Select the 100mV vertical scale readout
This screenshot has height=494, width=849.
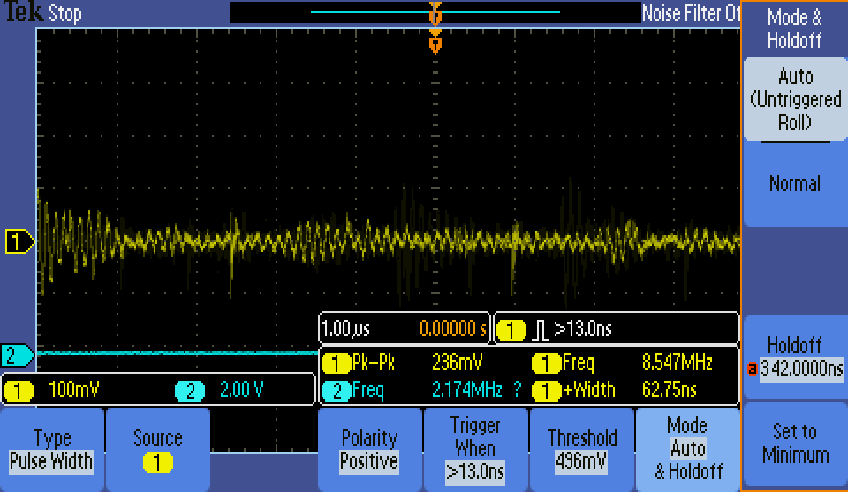pyautogui.click(x=74, y=389)
